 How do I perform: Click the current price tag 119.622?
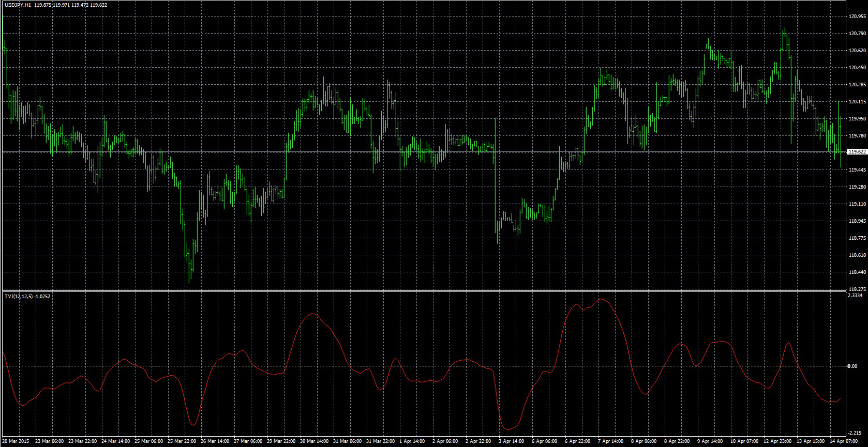(x=857, y=152)
